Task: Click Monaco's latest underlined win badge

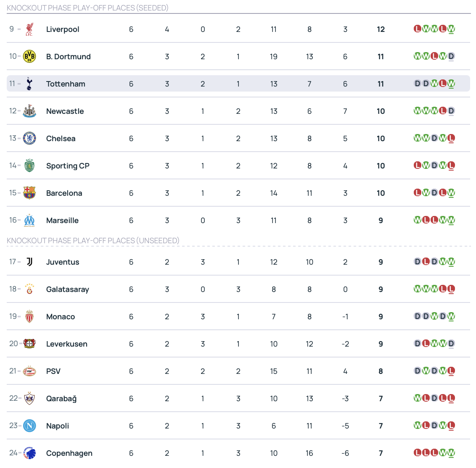Action: pos(451,316)
